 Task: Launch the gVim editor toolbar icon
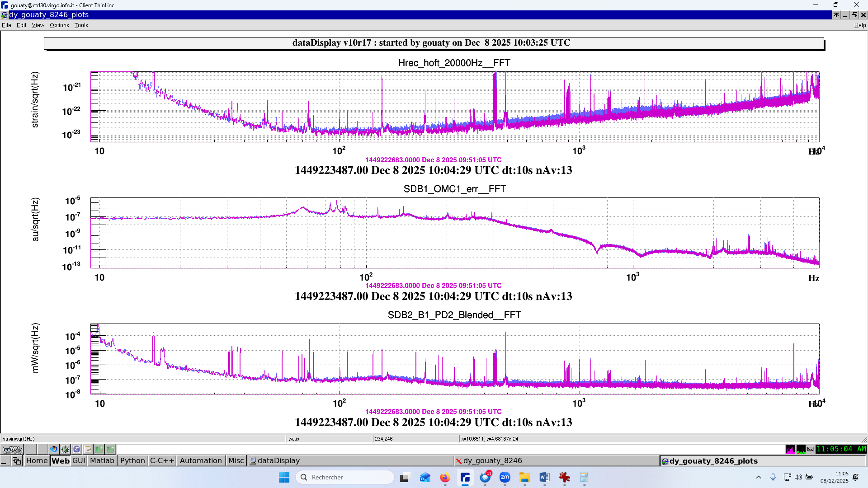66,449
